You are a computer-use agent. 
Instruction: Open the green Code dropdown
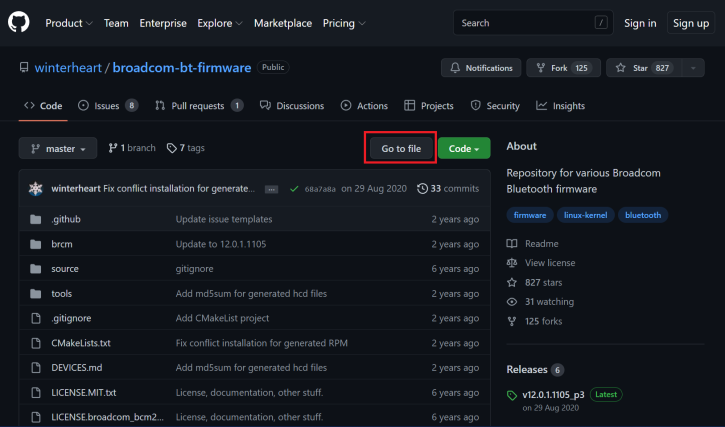[463, 148]
